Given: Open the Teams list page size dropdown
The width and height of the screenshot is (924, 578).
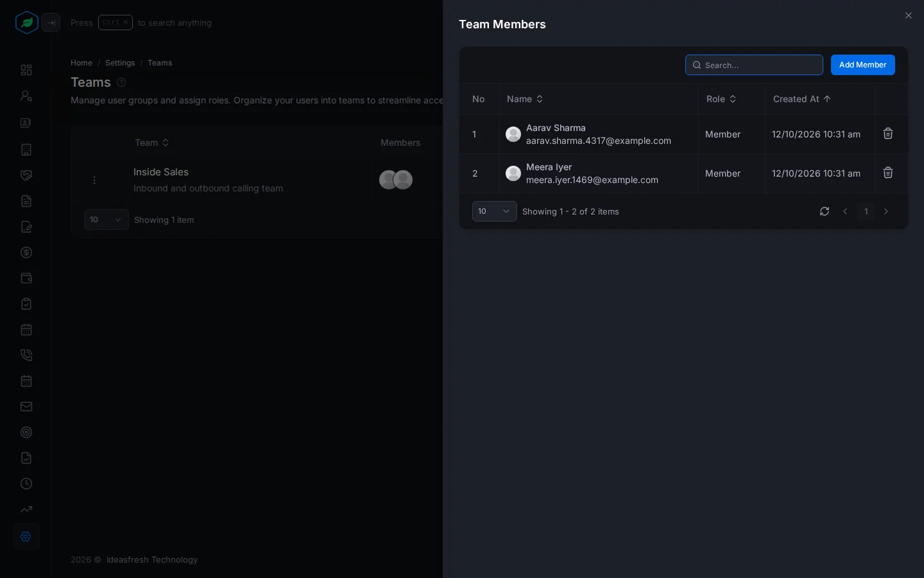Looking at the screenshot, I should tap(107, 220).
